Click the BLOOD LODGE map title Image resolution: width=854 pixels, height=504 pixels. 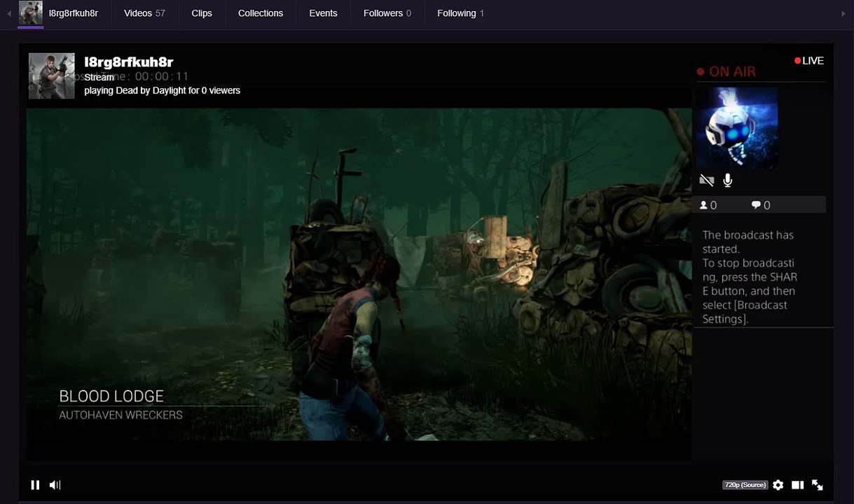[111, 396]
